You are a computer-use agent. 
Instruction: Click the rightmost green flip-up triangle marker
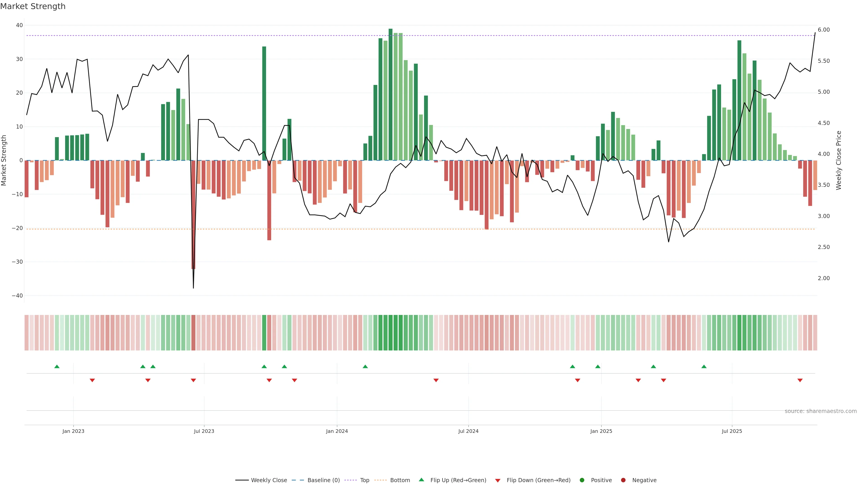tap(704, 366)
